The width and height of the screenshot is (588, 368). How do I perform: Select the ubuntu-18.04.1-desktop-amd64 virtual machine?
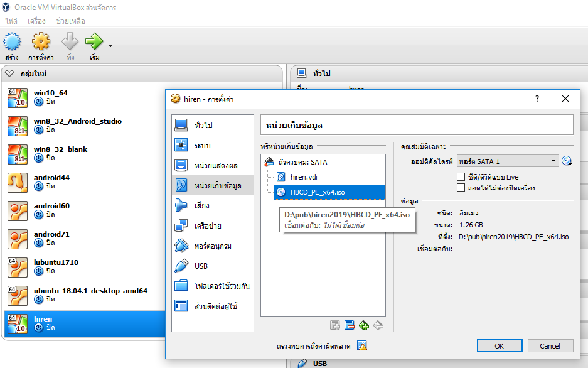90,291
